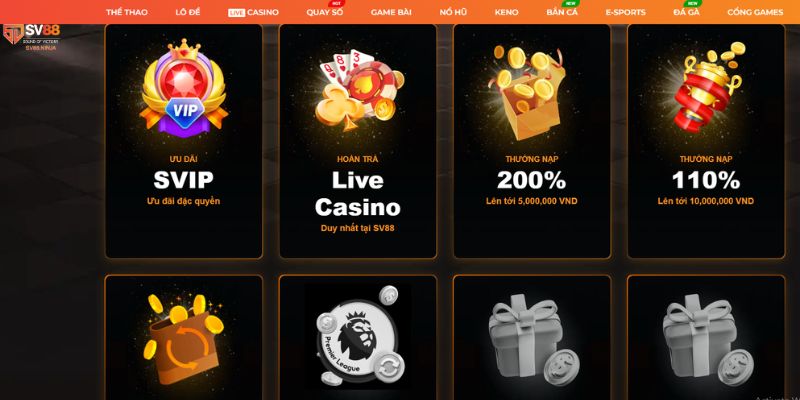Click the red ribbon gold trophy icon
The image size is (800, 400).
click(x=706, y=86)
